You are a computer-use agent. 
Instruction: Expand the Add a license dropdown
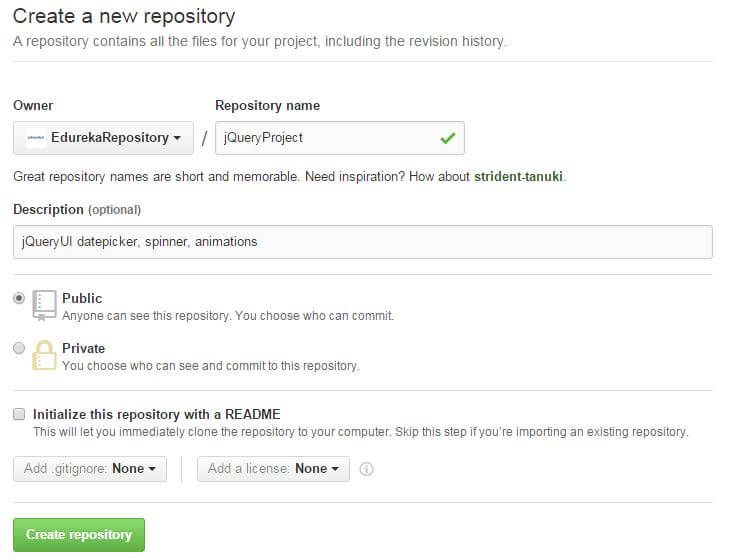[x=273, y=469]
